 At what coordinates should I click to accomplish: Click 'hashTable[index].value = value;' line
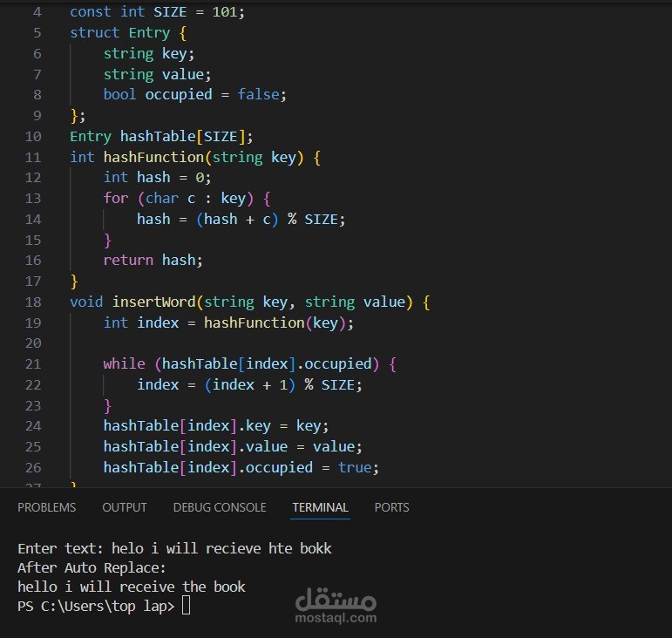[233, 447]
